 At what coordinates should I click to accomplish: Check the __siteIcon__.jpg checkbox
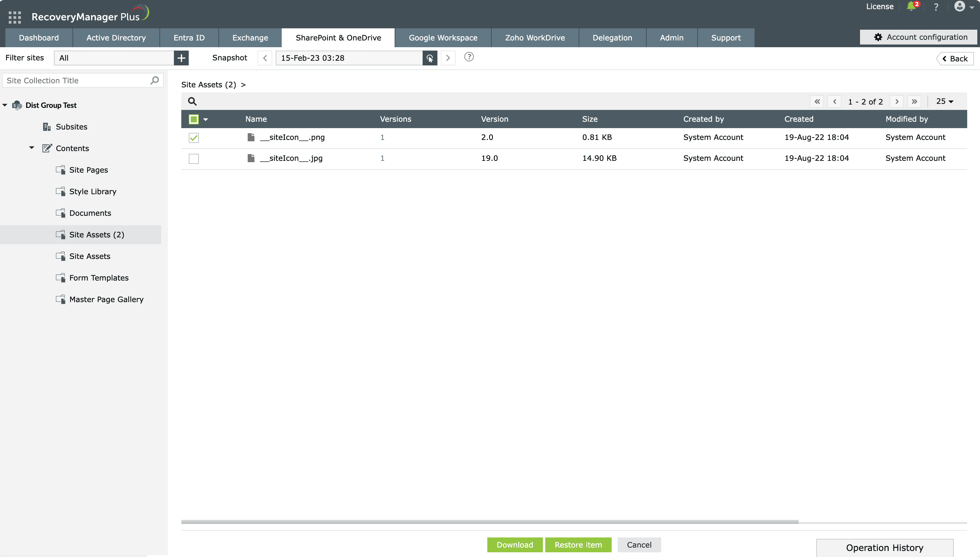(194, 158)
